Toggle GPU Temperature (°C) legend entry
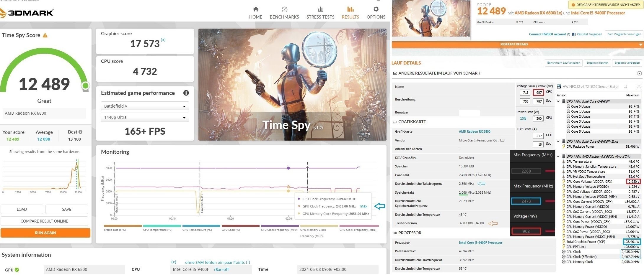This screenshot has width=644, height=275. (201, 228)
